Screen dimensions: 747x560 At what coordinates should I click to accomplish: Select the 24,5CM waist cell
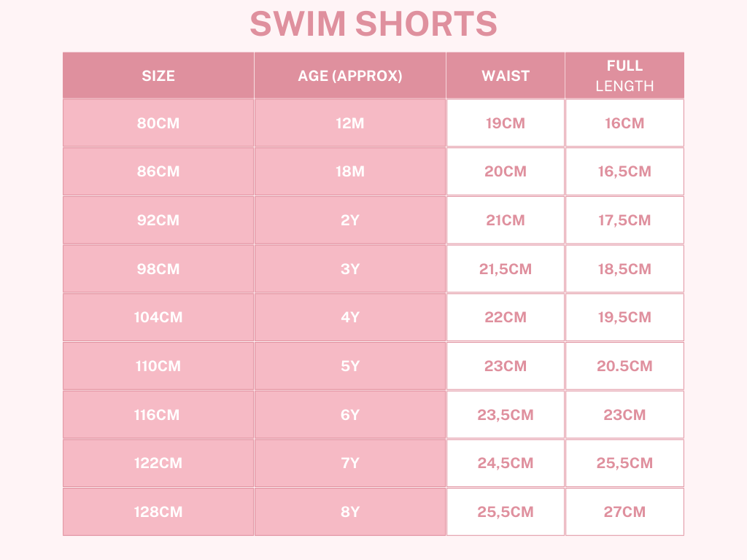(x=506, y=463)
